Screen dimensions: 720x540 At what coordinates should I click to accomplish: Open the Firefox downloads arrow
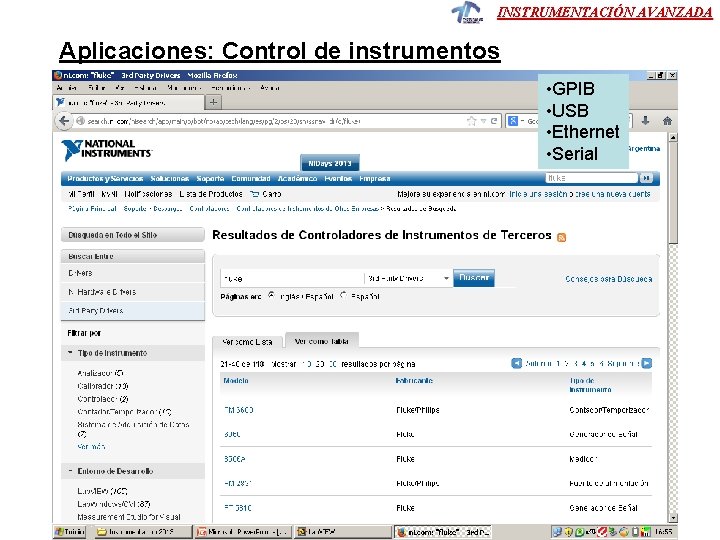(645, 121)
